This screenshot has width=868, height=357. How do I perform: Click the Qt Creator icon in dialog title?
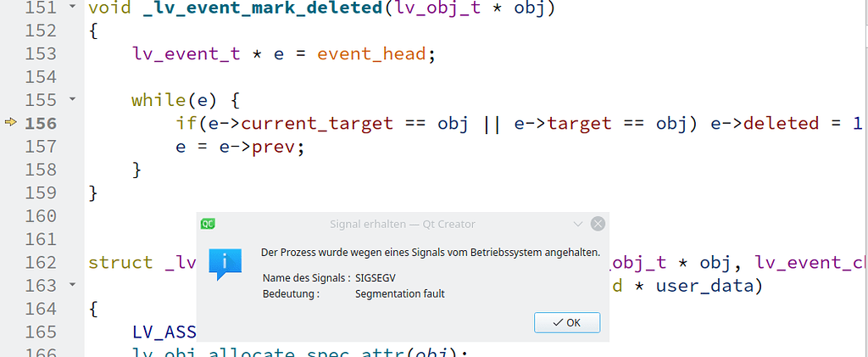[x=209, y=224]
